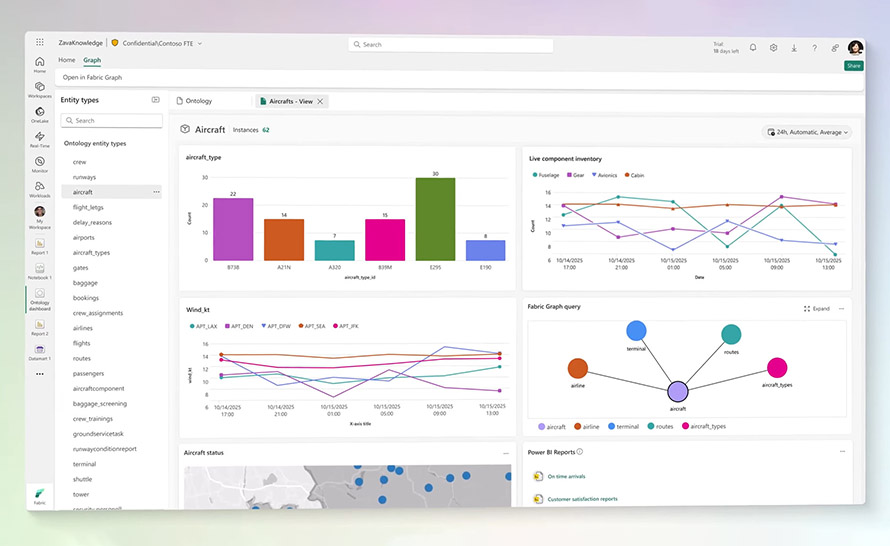Select the terminal node in graph
Viewport: 890px width, 546px height.
(x=636, y=331)
